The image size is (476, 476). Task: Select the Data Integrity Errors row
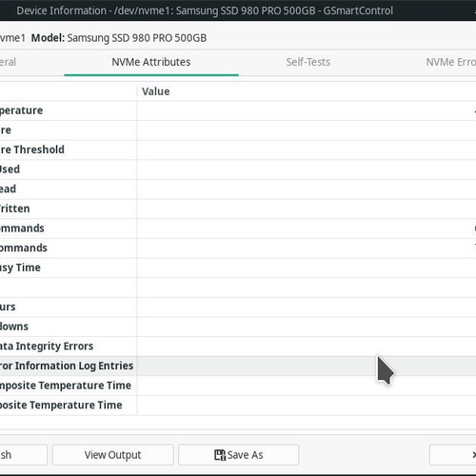point(238,347)
